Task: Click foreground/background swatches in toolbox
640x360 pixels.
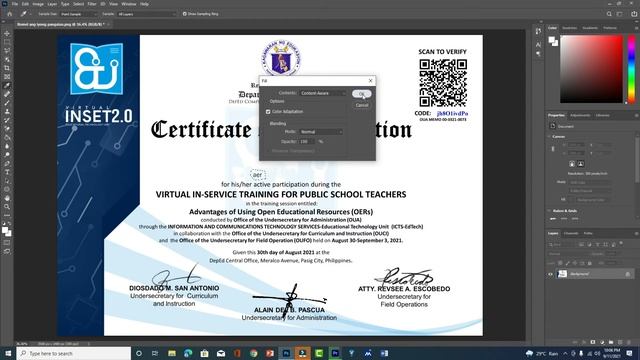Action: (x=6, y=231)
